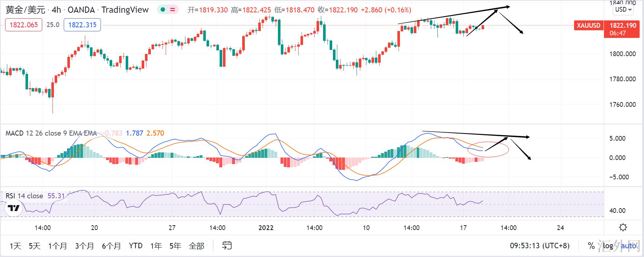Click the blue buy price 1822.315
Screen dimensions: 644x257
(82, 25)
